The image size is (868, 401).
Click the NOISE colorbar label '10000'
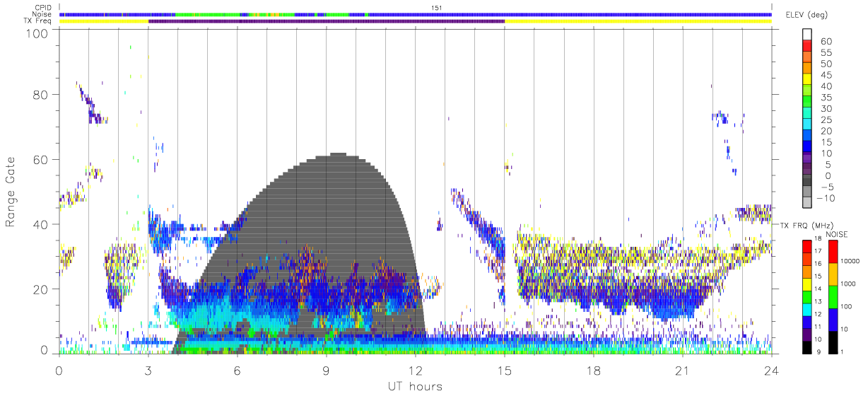[850, 262]
